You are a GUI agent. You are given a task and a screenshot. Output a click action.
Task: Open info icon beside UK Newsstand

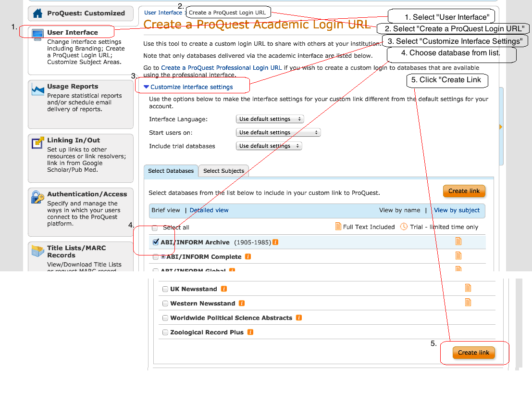[224, 289]
